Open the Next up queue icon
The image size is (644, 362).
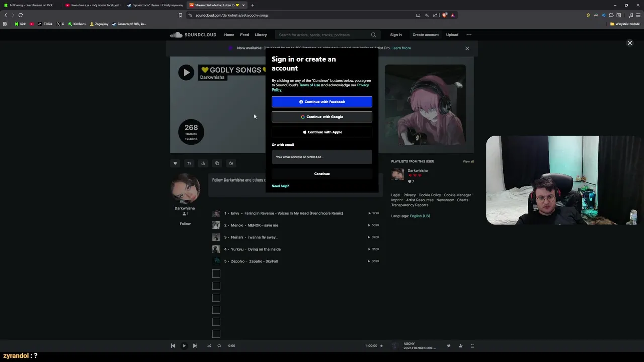(x=472, y=346)
